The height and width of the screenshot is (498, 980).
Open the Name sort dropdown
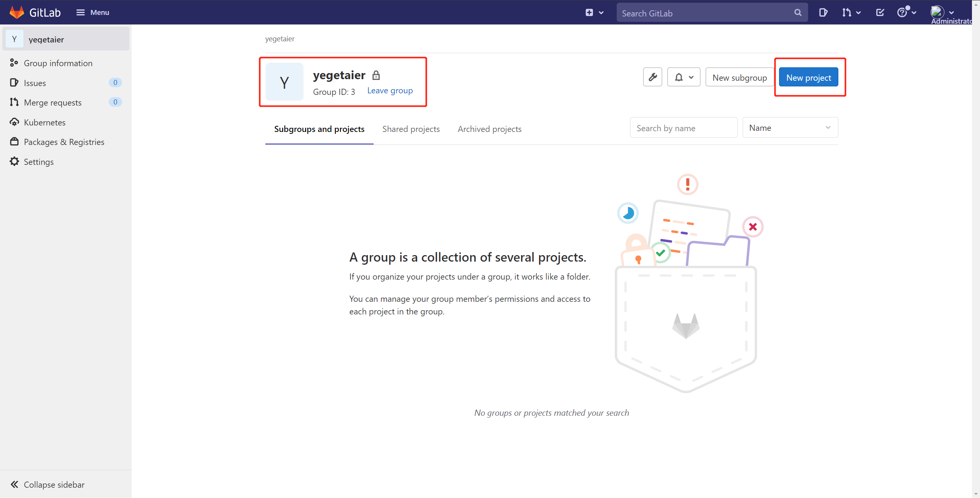click(x=790, y=128)
